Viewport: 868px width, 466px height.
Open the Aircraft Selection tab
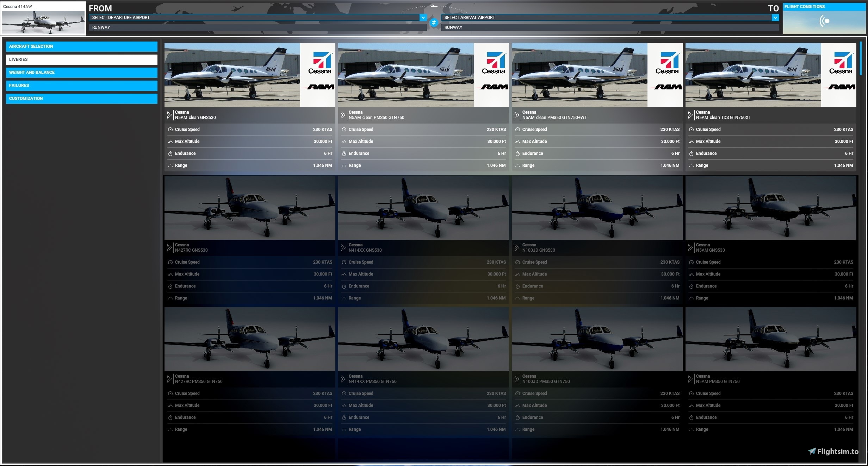coord(81,46)
